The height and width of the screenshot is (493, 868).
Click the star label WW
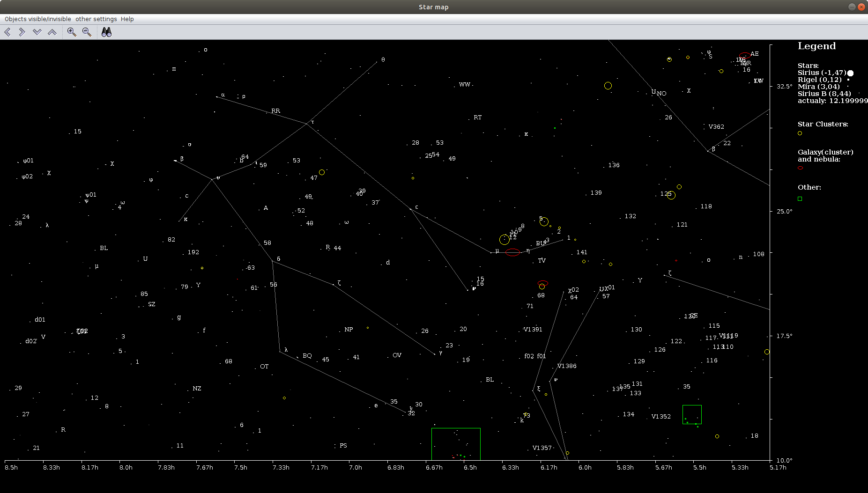[x=464, y=85]
